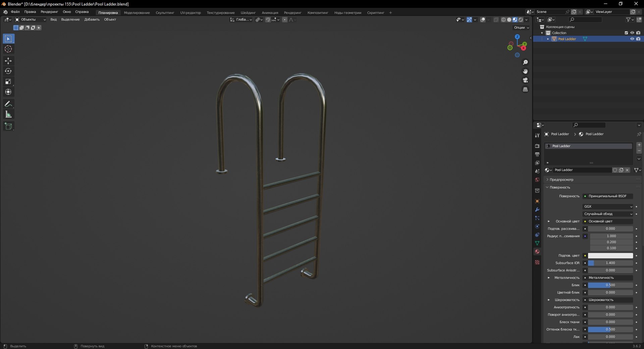Uncheck Collection exclude checkbox

[x=626, y=33]
